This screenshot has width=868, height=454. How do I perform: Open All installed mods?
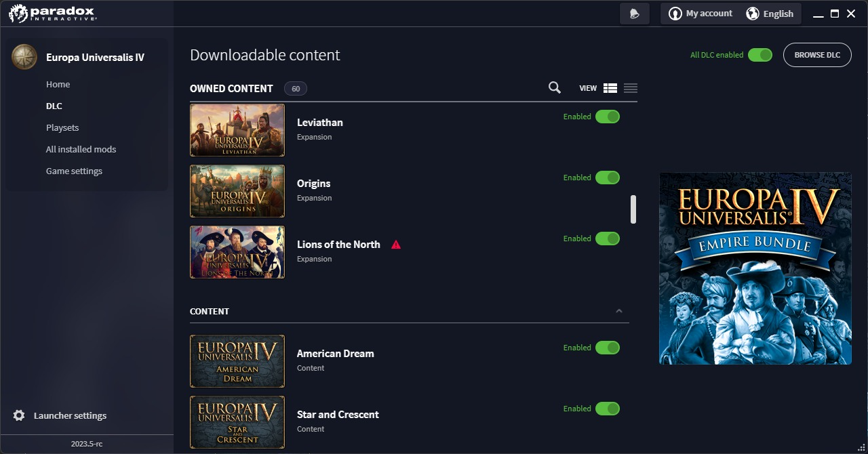tap(81, 149)
